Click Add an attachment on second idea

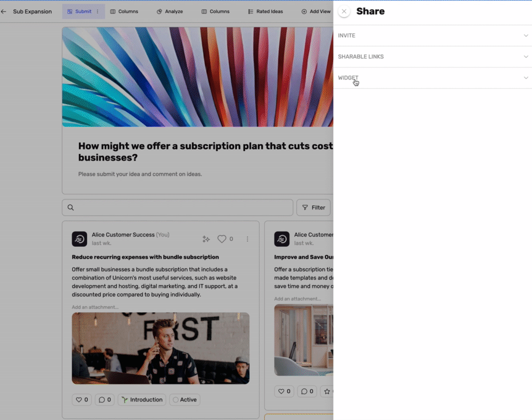click(297, 299)
